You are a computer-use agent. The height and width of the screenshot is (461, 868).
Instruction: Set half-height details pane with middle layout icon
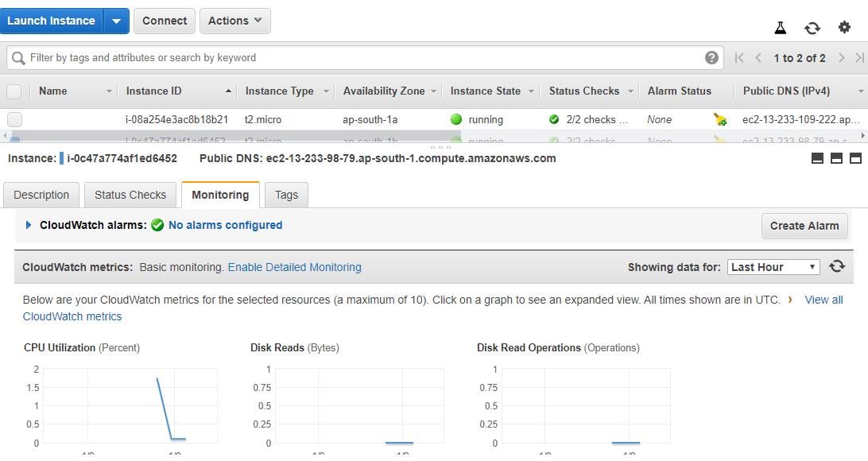pyautogui.click(x=836, y=158)
